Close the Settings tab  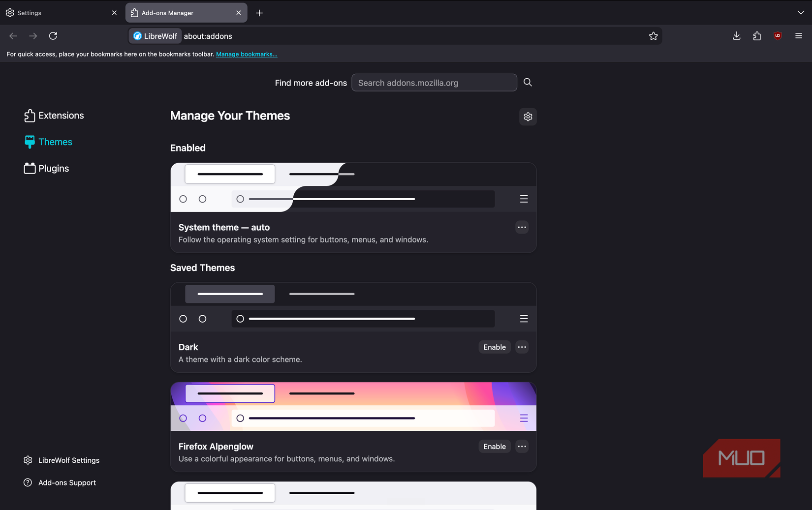pos(114,13)
